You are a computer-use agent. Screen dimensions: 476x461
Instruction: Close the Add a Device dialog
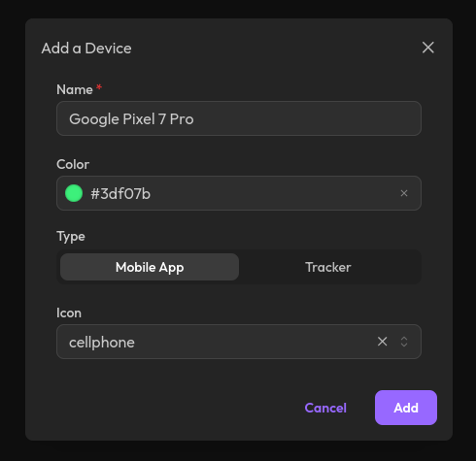(x=427, y=48)
